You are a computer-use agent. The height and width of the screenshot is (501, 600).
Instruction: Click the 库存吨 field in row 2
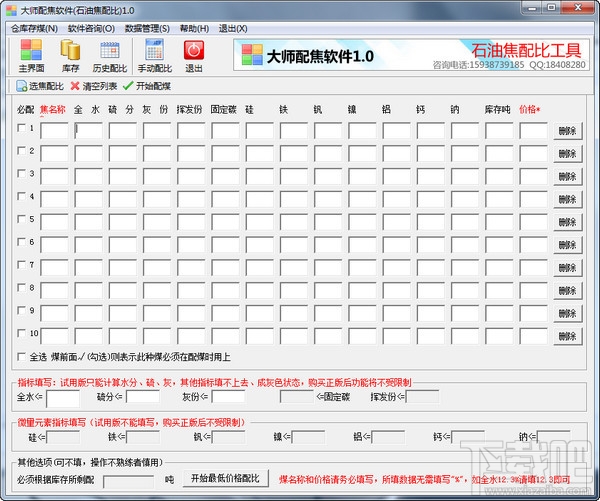click(x=499, y=154)
